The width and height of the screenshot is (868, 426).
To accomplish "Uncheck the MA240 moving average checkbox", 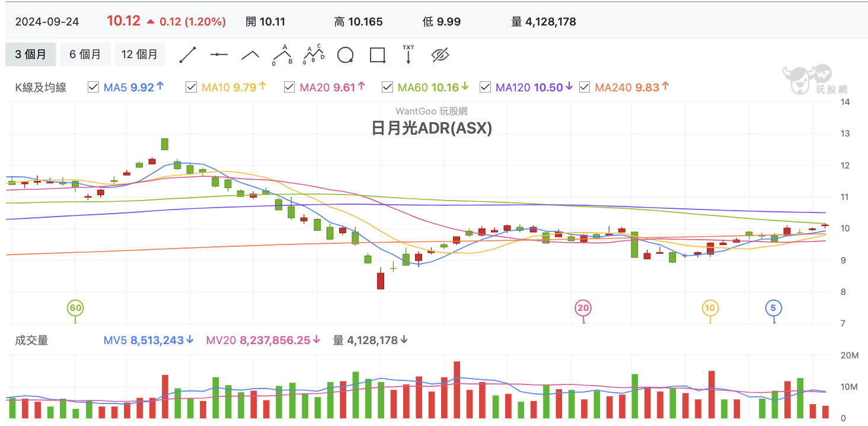I will pyautogui.click(x=585, y=87).
